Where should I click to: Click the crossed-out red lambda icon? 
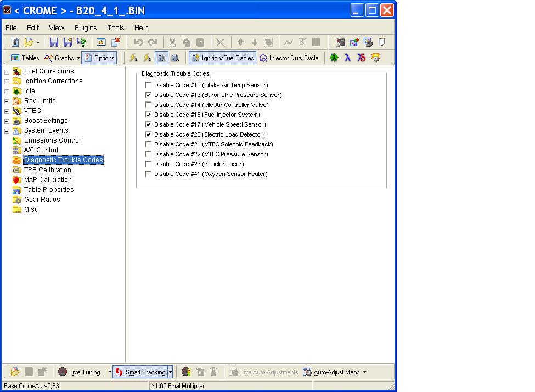tap(361, 58)
